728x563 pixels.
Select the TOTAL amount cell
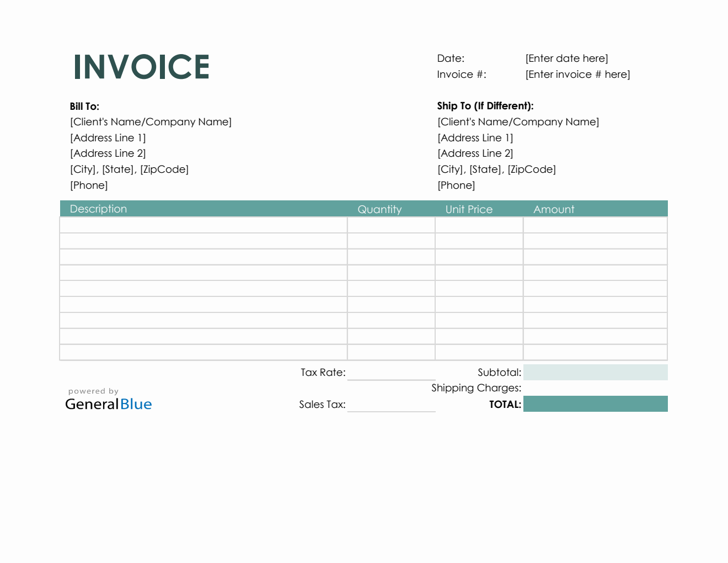click(x=595, y=403)
